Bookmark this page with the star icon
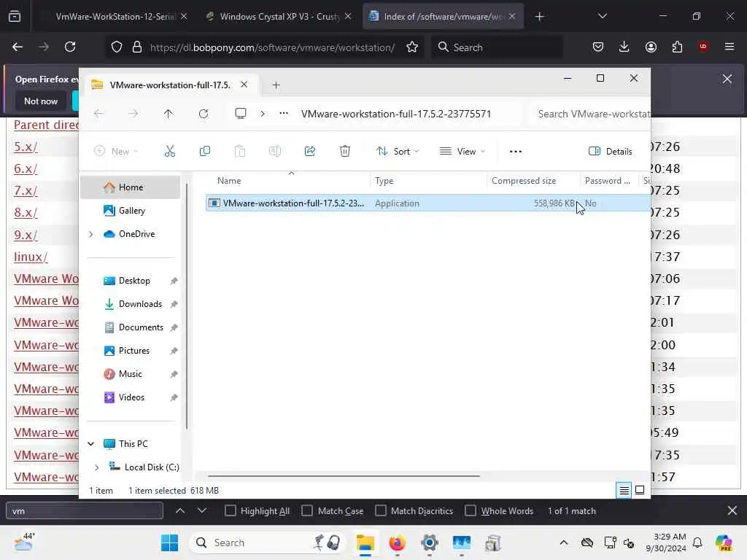 412,47
